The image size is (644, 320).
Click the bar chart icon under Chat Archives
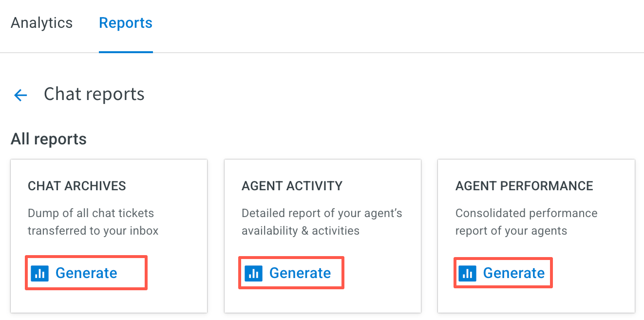40,273
